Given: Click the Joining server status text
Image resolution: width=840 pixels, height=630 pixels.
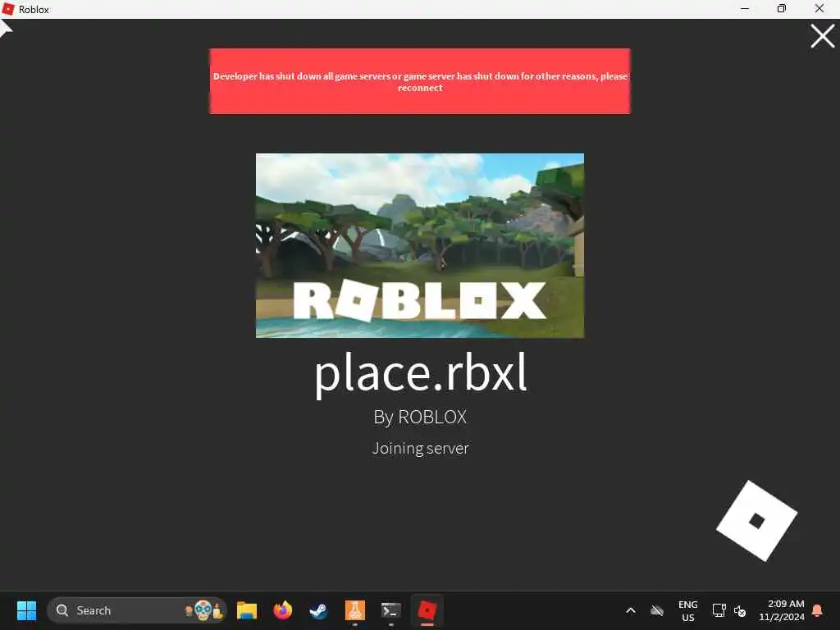Looking at the screenshot, I should tap(421, 448).
